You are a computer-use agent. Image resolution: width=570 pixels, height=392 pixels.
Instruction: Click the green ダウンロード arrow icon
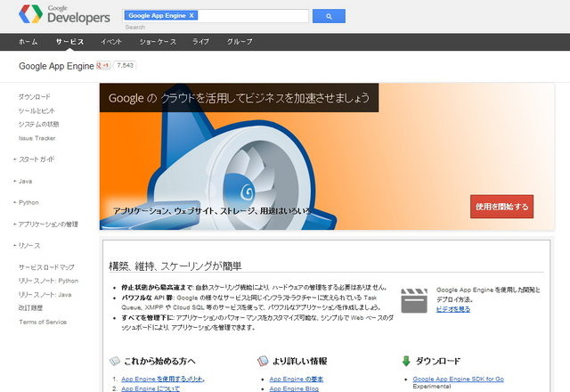point(406,361)
